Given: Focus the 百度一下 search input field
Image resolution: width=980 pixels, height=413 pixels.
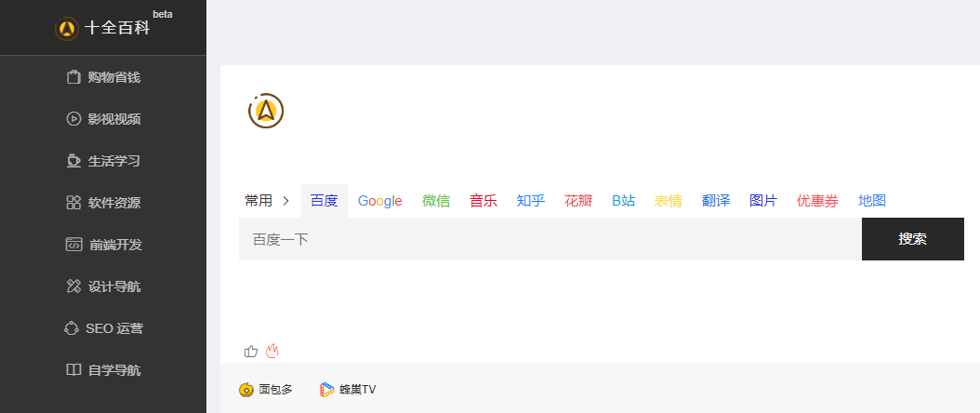Looking at the screenshot, I should pyautogui.click(x=550, y=239).
